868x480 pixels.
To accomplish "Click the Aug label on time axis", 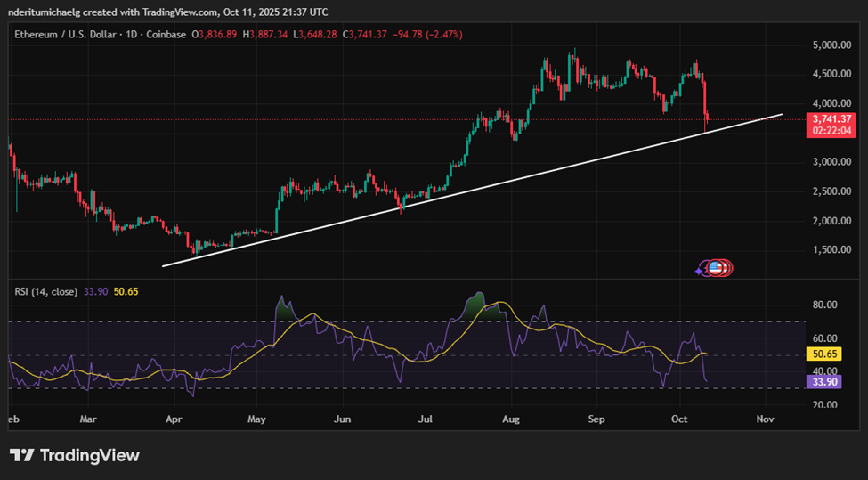I will tap(511, 417).
